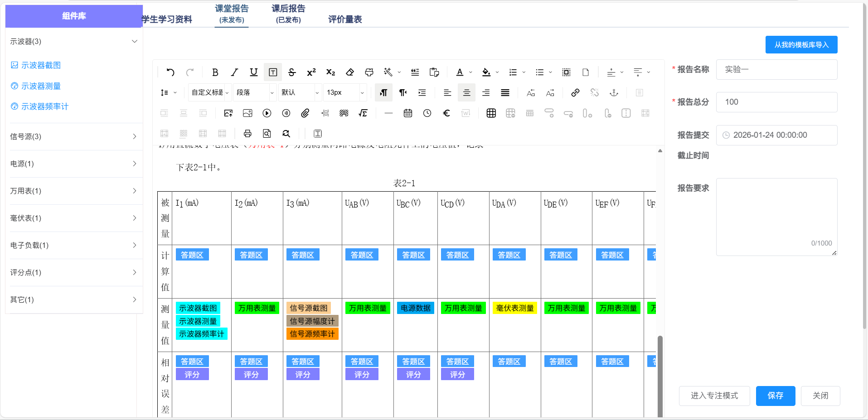The height and width of the screenshot is (420, 868).
Task: Open the 评价量表 tab
Action: 345,19
